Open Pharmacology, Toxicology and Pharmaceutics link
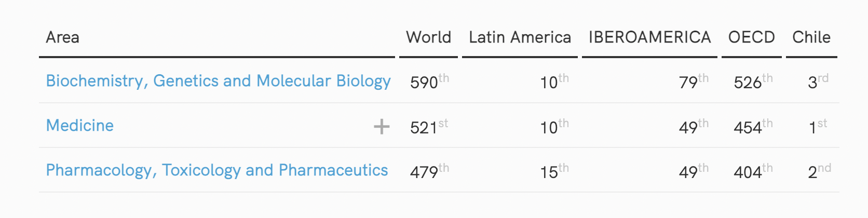The image size is (868, 218). coord(217,170)
